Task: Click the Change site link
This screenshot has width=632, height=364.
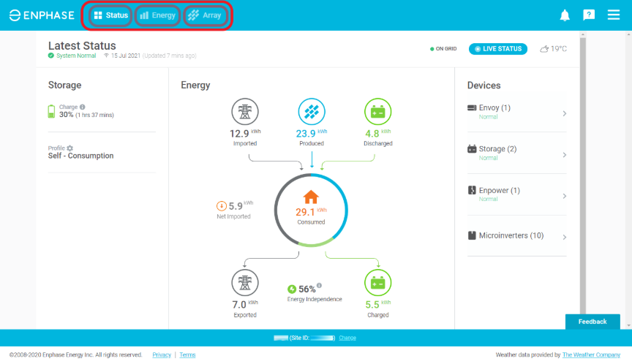Action: tap(347, 338)
